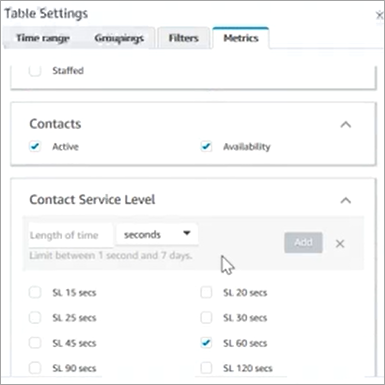Switch to the Filters tab
This screenshot has height=385, width=385.
183,38
